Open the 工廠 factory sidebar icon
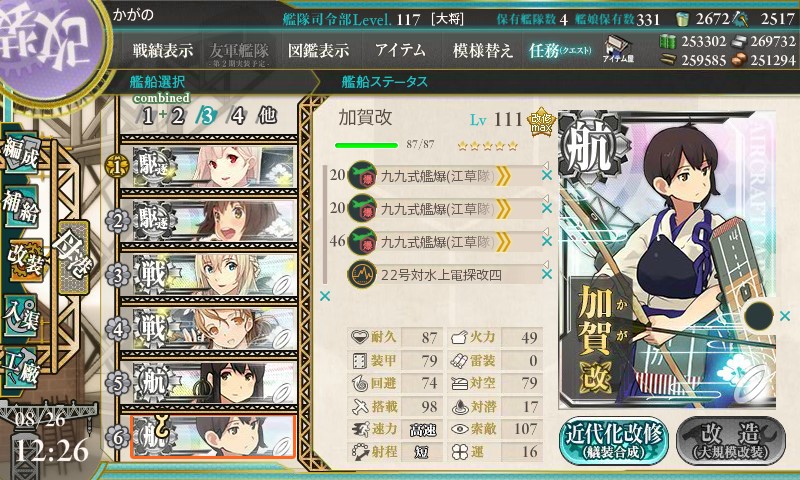This screenshot has height=480, width=800. pos(21,370)
